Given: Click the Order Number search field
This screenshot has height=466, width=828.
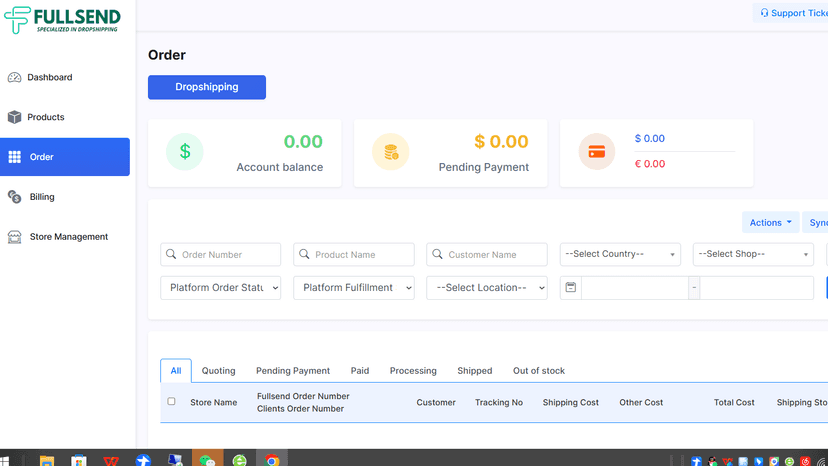Looking at the screenshot, I should point(221,255).
